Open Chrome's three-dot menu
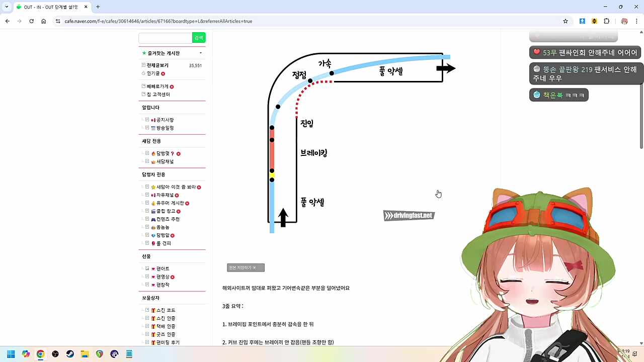Viewport: 644px width, 362px height. coord(636,21)
